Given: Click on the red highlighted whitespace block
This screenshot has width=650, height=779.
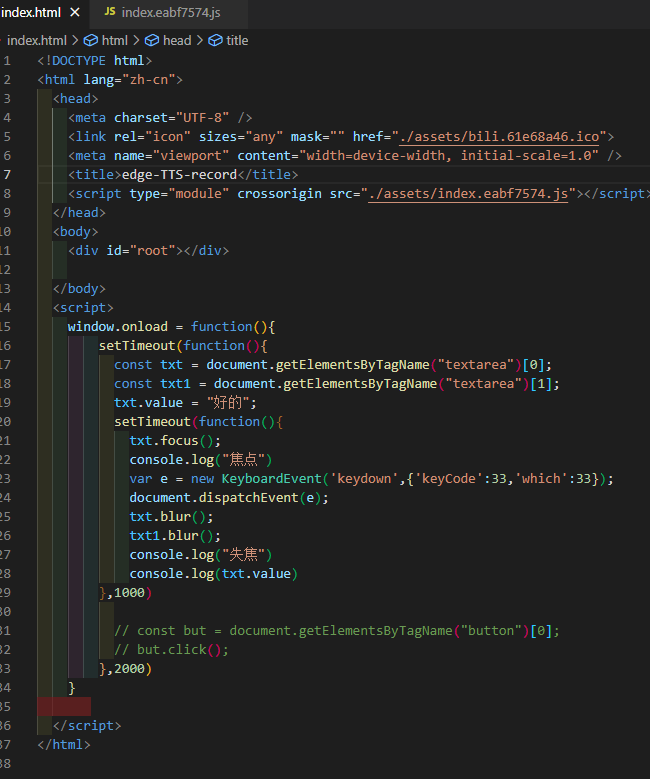Looking at the screenshot, I should click(x=64, y=706).
